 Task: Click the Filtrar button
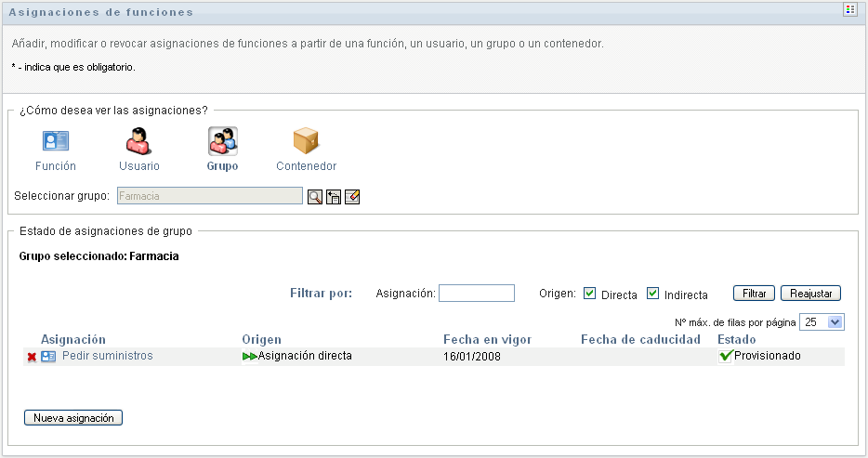[754, 294]
